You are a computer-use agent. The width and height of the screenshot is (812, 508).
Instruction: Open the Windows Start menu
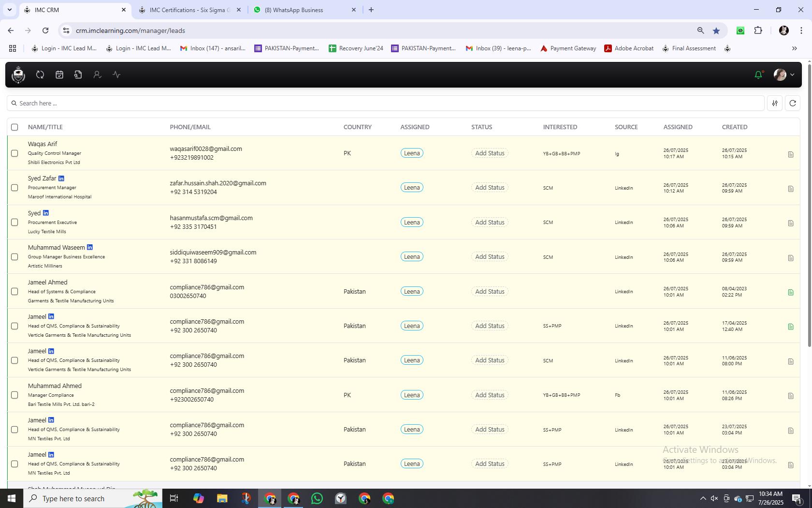(12, 498)
